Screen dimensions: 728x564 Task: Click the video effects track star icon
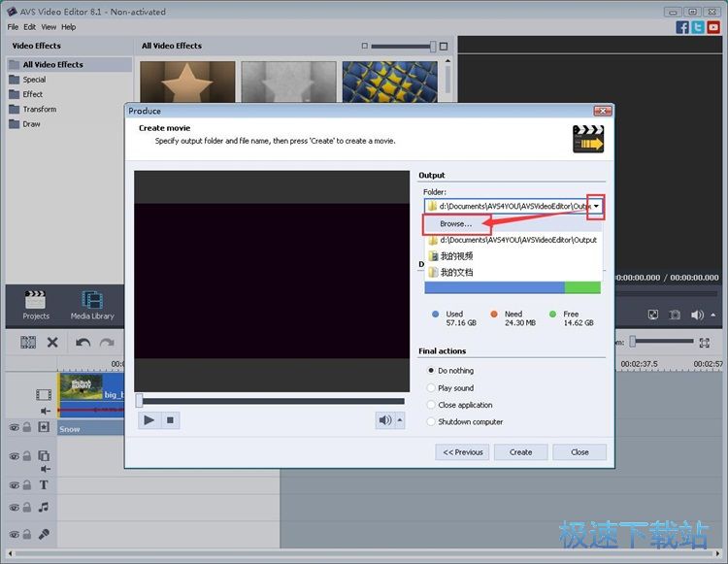coord(44,427)
